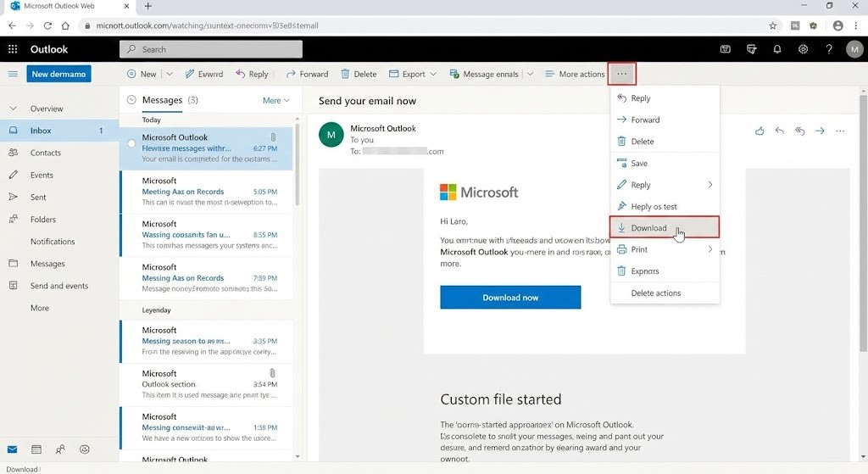Open the Outlook section email at 3:54 PM
The image size is (868, 474).
coord(207,384)
